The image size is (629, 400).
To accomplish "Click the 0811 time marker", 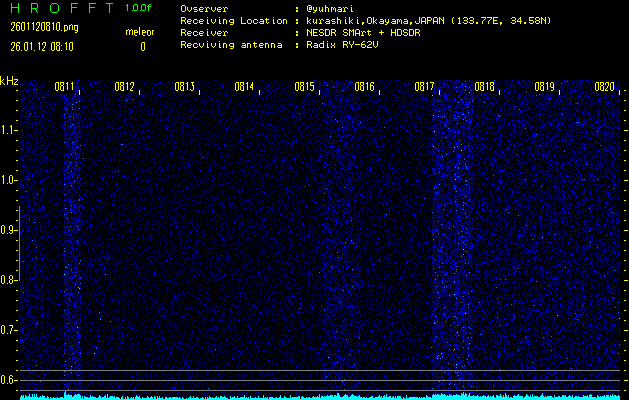I will [65, 87].
